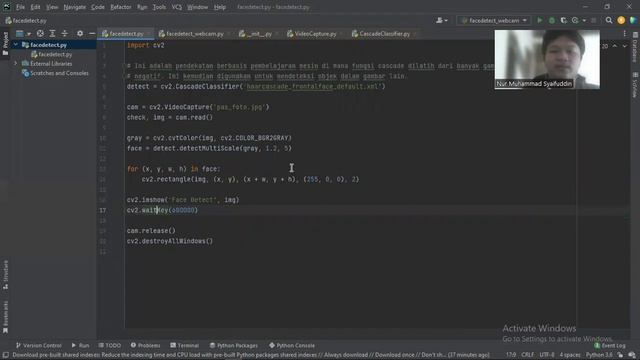Open the Run tool window button

coord(80,345)
